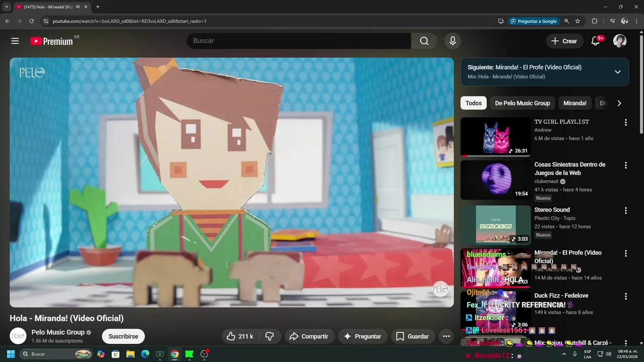
Task: Open the Windows Start menu
Action: 11,354
